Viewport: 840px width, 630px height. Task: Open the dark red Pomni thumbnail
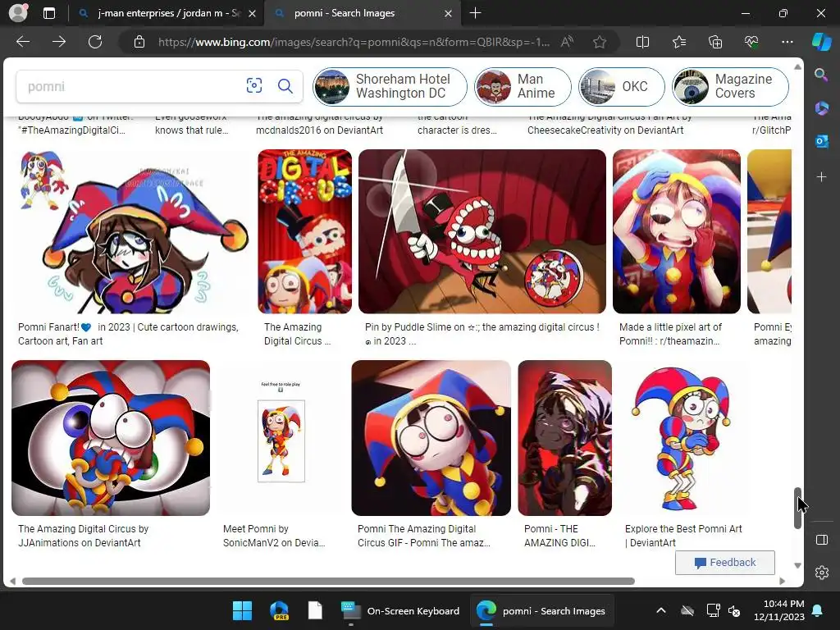pos(564,438)
